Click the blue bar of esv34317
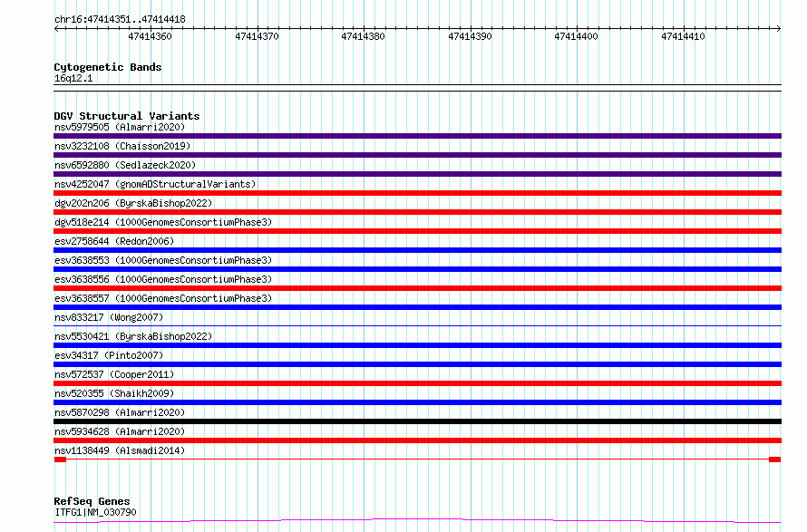This screenshot has height=532, width=807. pos(417,364)
